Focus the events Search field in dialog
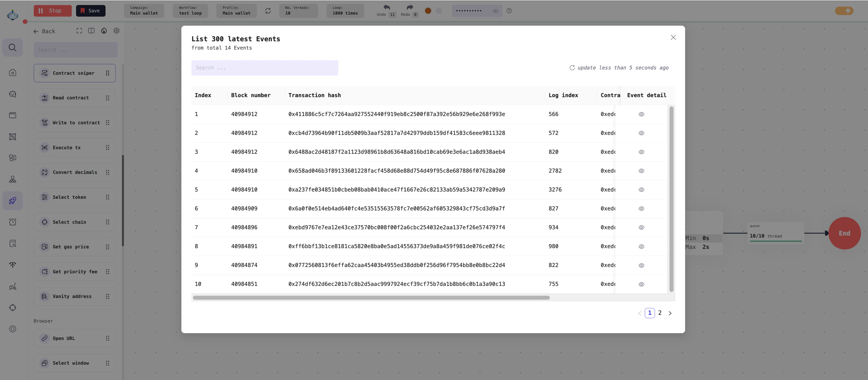The image size is (868, 380). (x=264, y=68)
